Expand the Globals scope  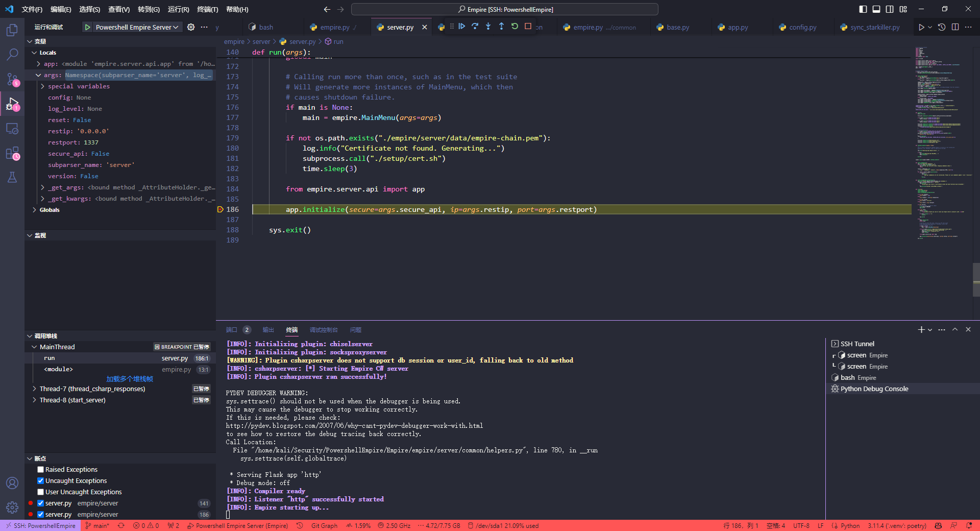[34, 210]
